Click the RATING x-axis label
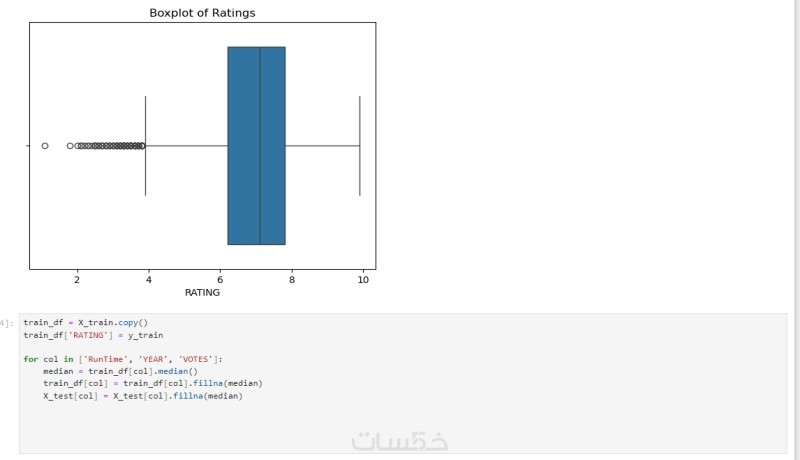The image size is (800, 460). 202,293
